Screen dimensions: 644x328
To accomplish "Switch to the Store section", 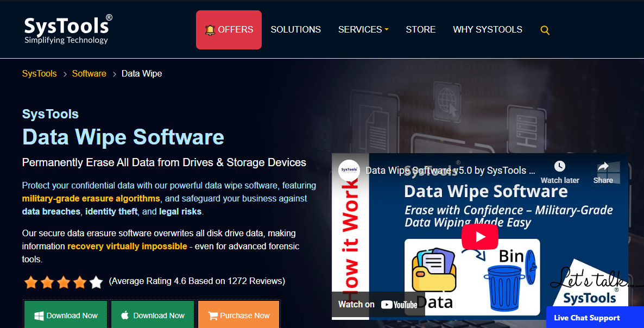I will click(x=421, y=29).
